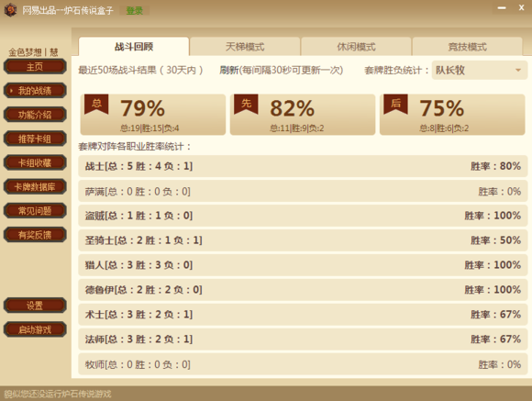This screenshot has height=401, width=532.
Task: Select the 牧师 matchup row
Action: coord(303,364)
